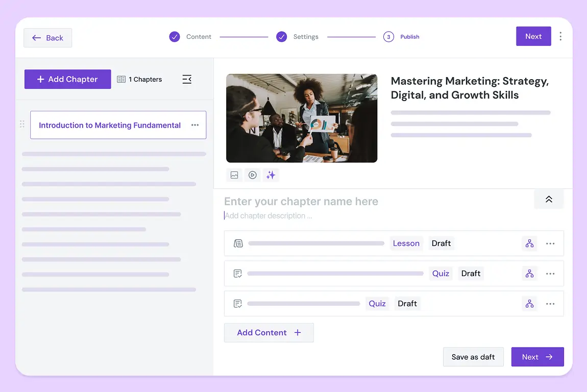Collapse the chapter sidebar panel
This screenshot has width=587, height=392.
click(x=187, y=80)
